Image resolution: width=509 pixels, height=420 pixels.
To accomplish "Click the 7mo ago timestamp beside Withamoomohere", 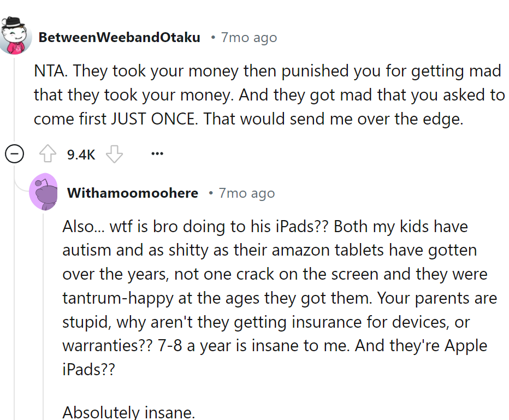I will [246, 193].
